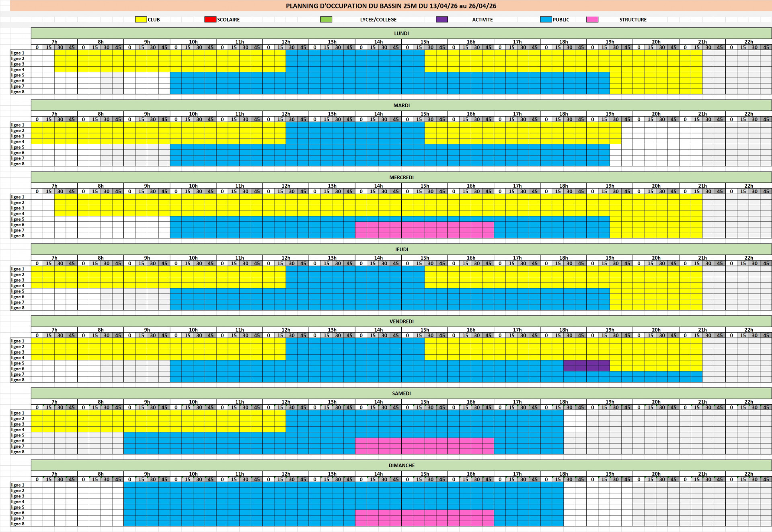Click the purple ACTIVITE legend swatch
The width and height of the screenshot is (772, 532).
coord(441,19)
